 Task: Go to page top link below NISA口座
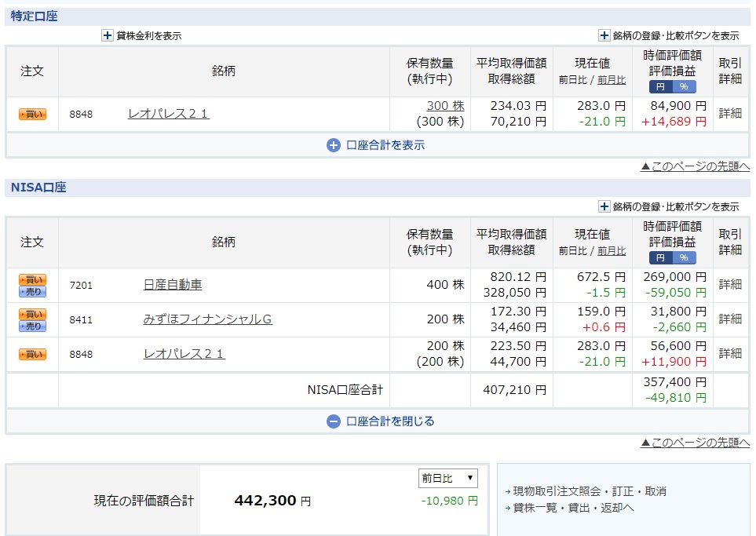[x=696, y=443]
